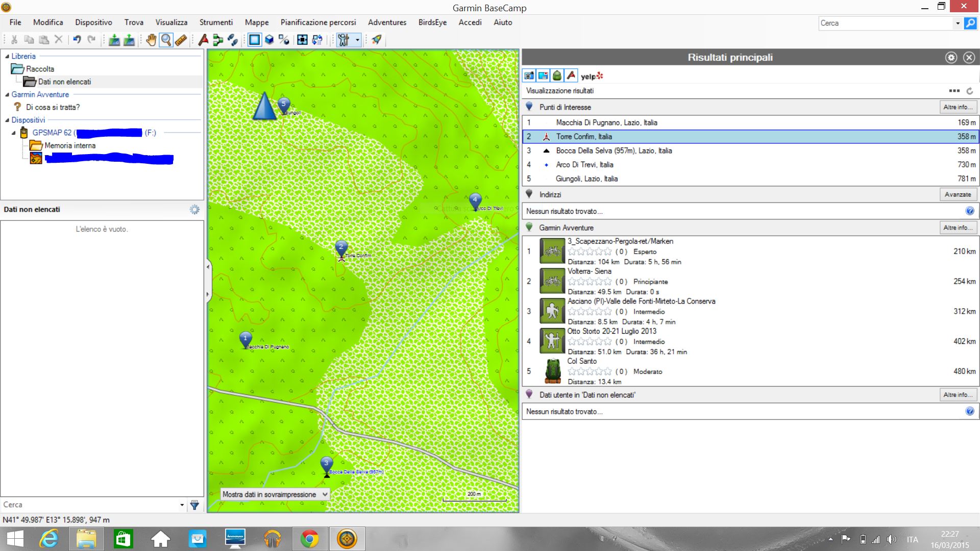Image resolution: width=980 pixels, height=551 pixels.
Task: Click Altre info for Dati utente section
Action: [x=958, y=395]
